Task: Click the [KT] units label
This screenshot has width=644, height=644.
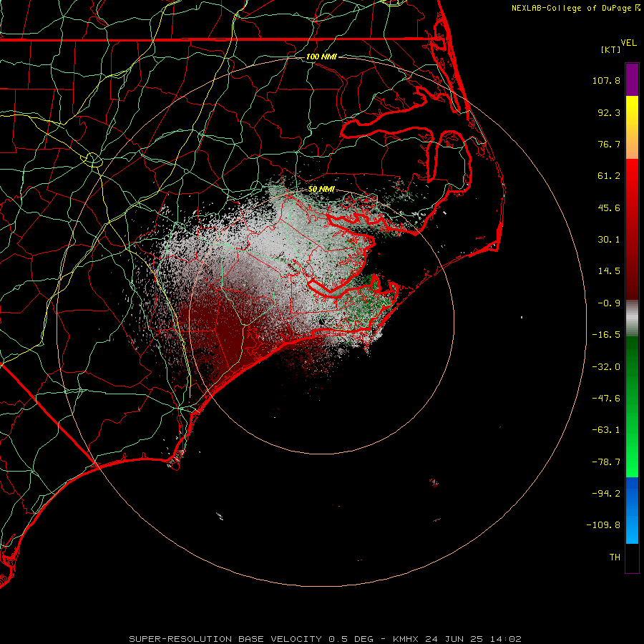Action: tap(611, 49)
